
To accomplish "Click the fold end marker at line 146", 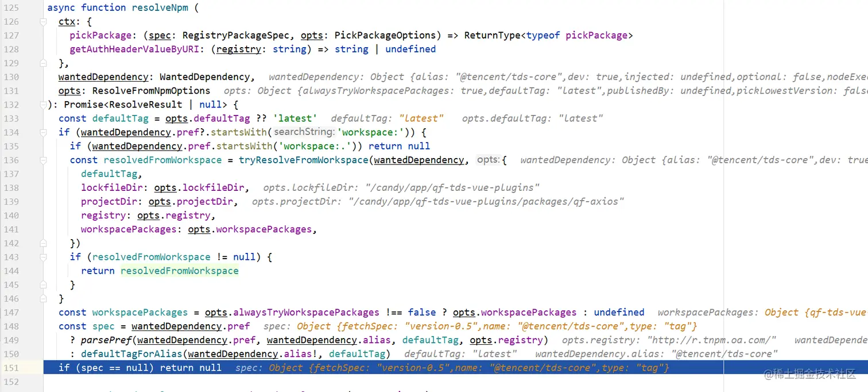I will (x=43, y=299).
